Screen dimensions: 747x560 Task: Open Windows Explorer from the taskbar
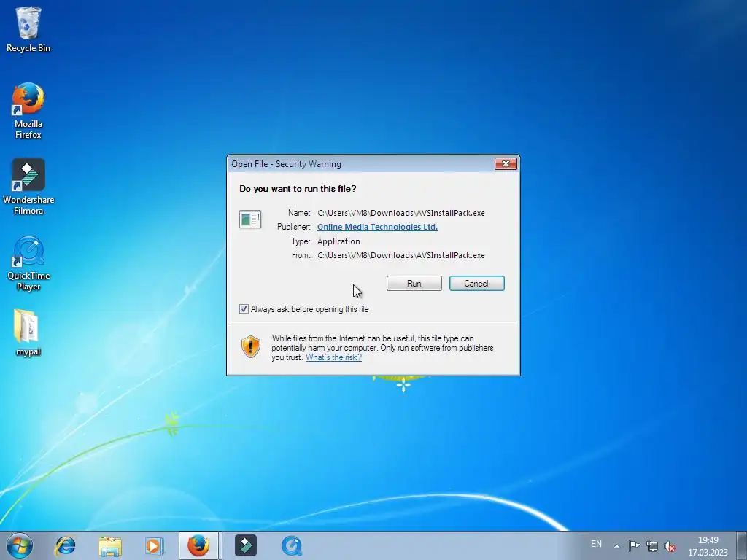point(110,545)
